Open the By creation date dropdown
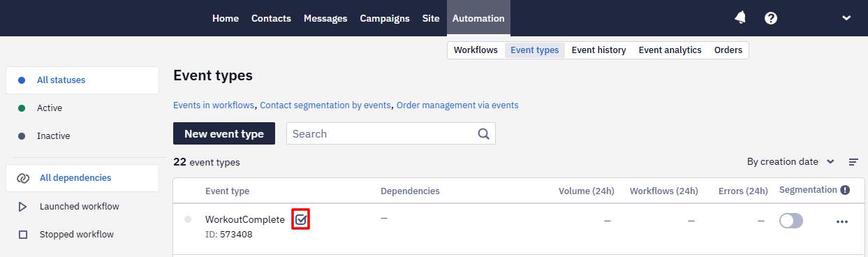Viewport: 868px width, 257px height. tap(790, 162)
